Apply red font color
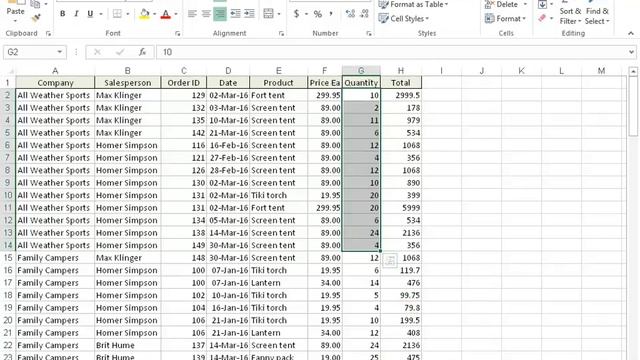The width and height of the screenshot is (640, 360). (166, 14)
